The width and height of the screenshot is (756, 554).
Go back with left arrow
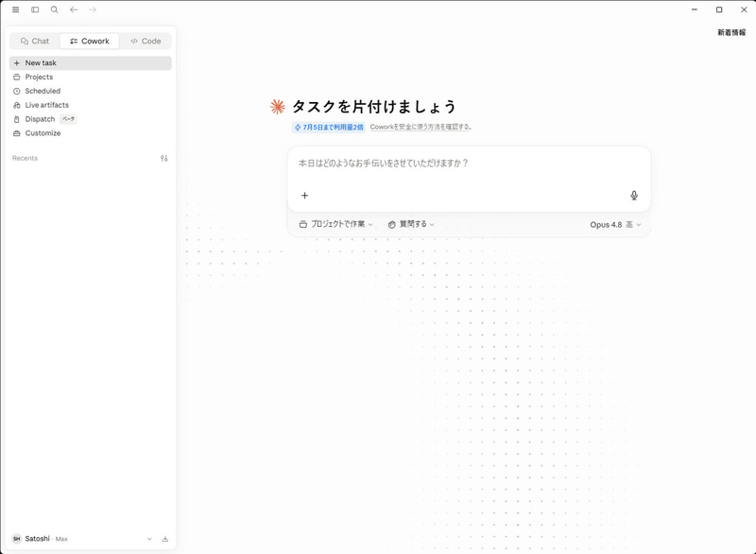tap(74, 9)
